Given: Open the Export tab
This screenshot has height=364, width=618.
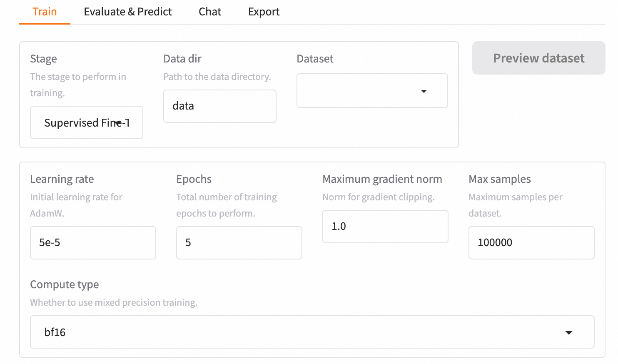Looking at the screenshot, I should click(x=264, y=12).
